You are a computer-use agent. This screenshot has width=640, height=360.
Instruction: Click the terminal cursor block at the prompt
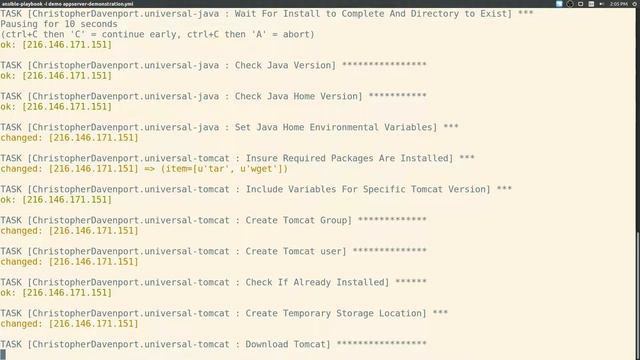click(3, 354)
